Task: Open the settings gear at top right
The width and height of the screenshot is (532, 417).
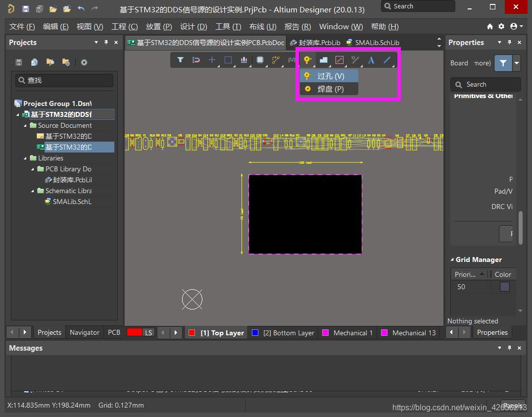Action: 501,26
